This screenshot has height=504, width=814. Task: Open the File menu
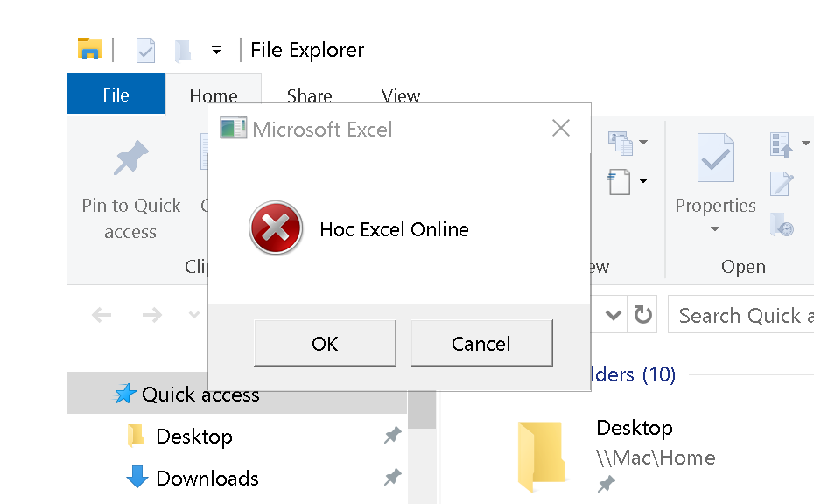[116, 93]
